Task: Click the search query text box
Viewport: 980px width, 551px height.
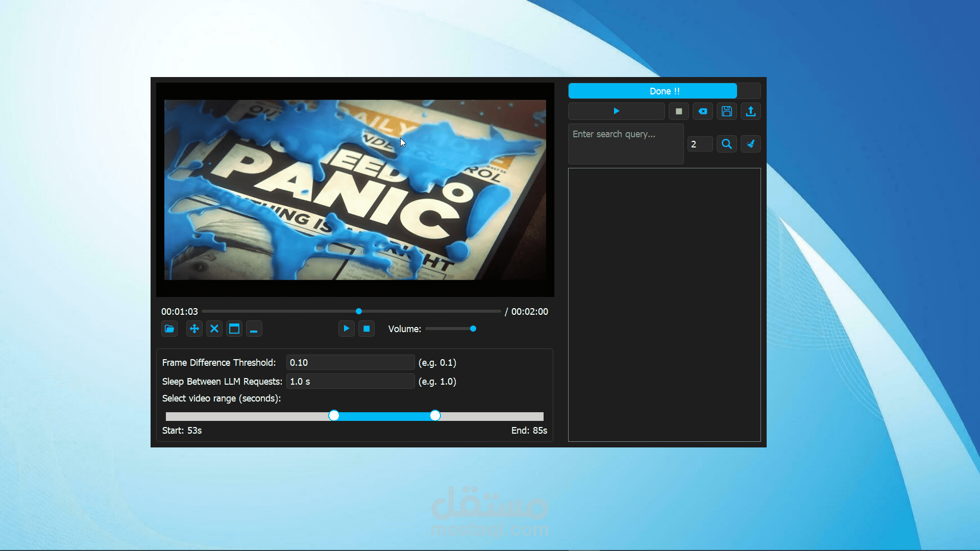Action: [626, 144]
